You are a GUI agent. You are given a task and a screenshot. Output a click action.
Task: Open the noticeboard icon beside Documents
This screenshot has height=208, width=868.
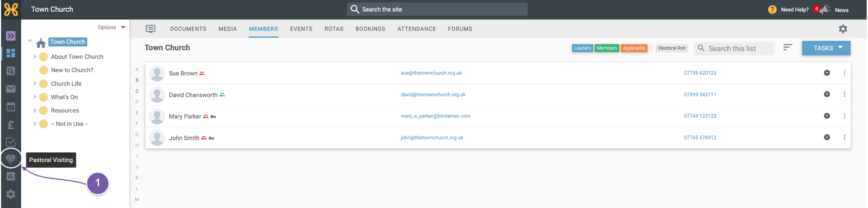click(x=151, y=29)
